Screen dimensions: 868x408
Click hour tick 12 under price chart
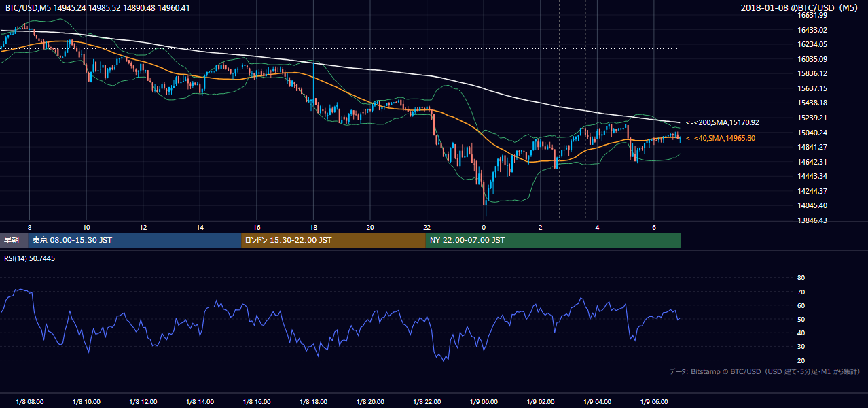143,227
